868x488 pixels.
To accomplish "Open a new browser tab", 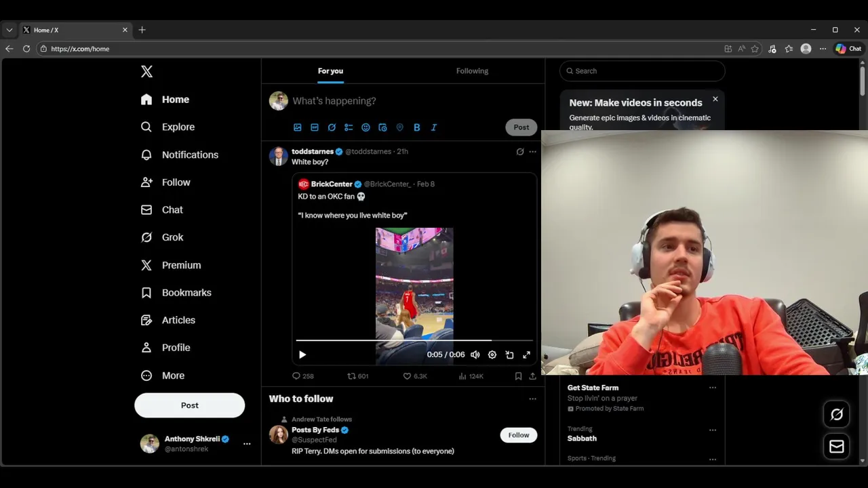I will [142, 30].
